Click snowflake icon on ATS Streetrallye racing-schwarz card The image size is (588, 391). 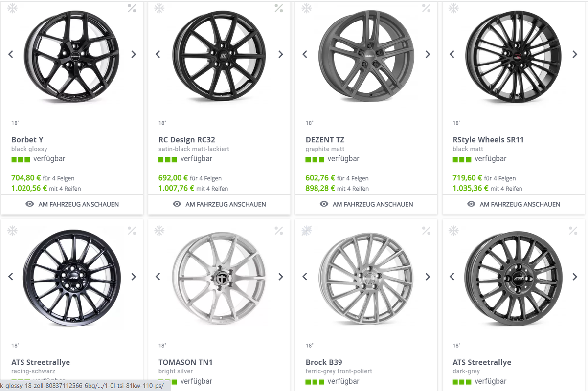click(12, 230)
